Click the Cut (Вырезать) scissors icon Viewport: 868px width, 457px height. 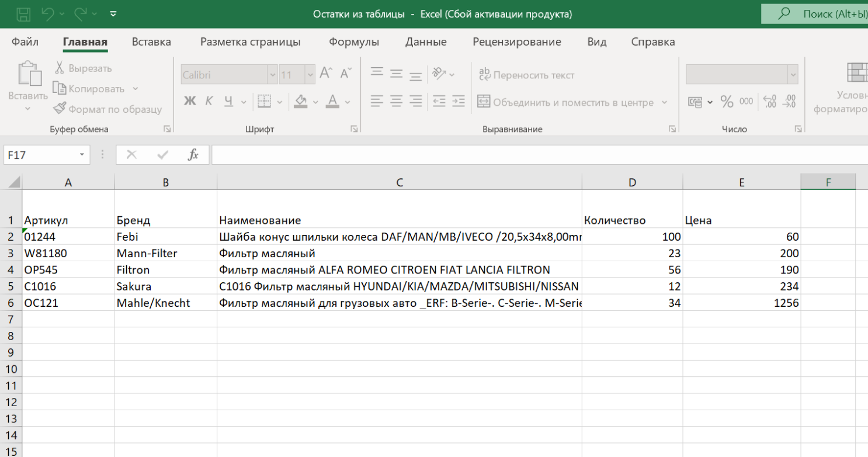coord(60,68)
